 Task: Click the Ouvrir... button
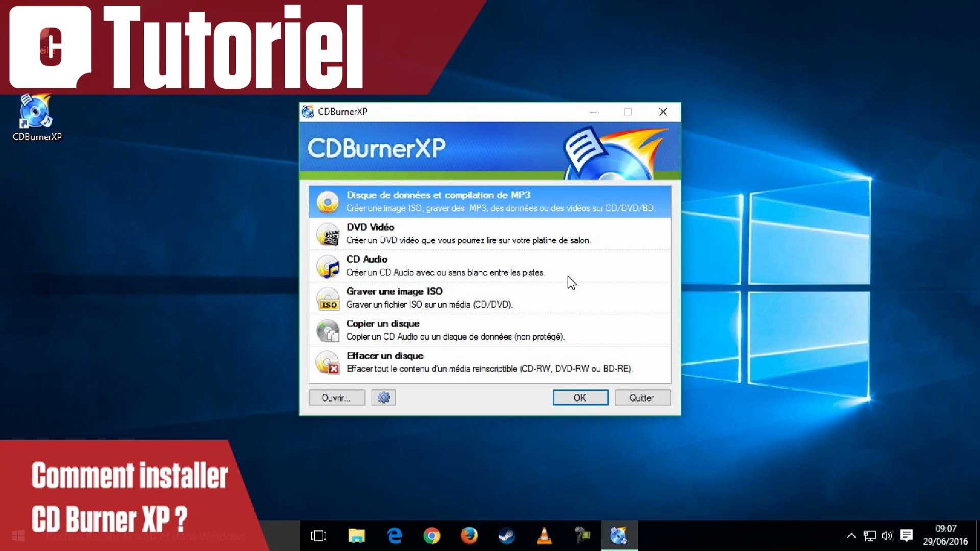coord(336,397)
